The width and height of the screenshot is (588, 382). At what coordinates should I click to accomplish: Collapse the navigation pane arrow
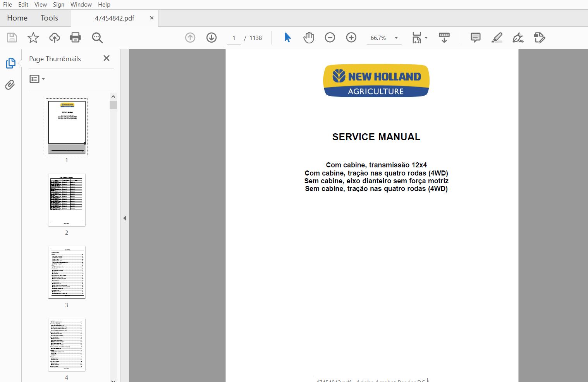[125, 218]
